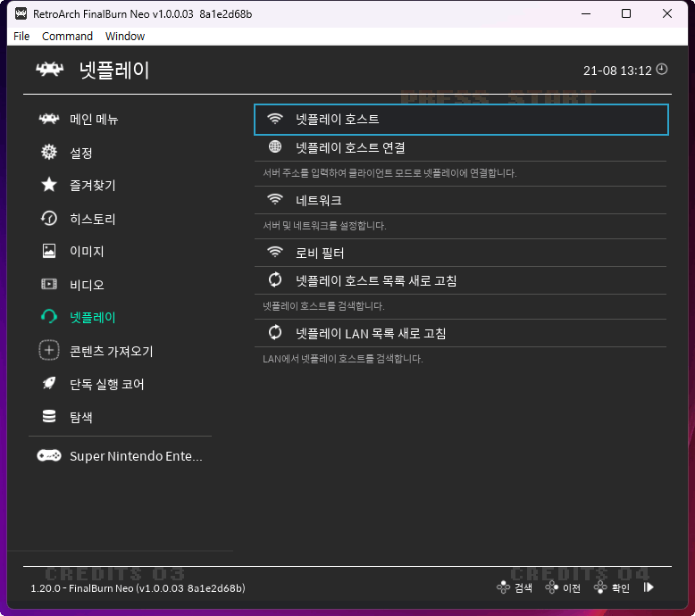The image size is (695, 616).
Task: Click the headset icon beside 넷플레이
Action: click(49, 317)
